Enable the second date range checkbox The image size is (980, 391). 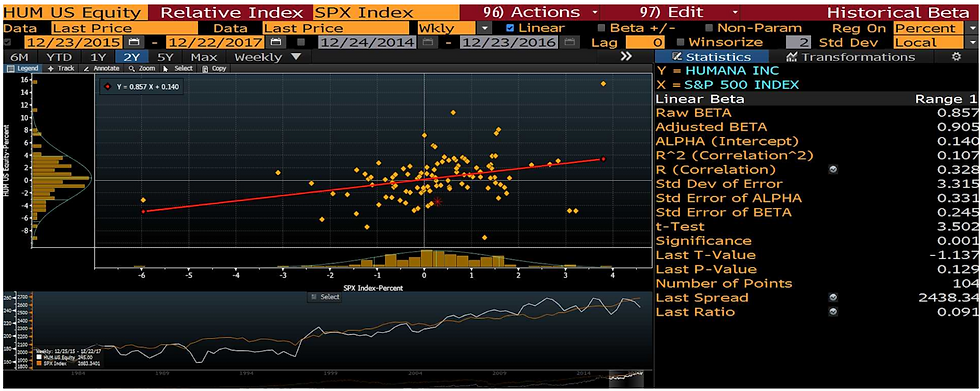tap(301, 42)
